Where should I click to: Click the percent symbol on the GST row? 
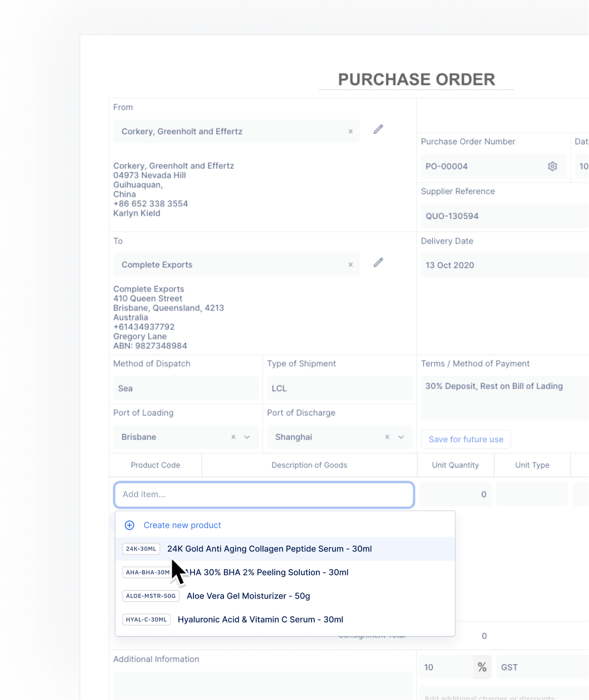(x=482, y=667)
